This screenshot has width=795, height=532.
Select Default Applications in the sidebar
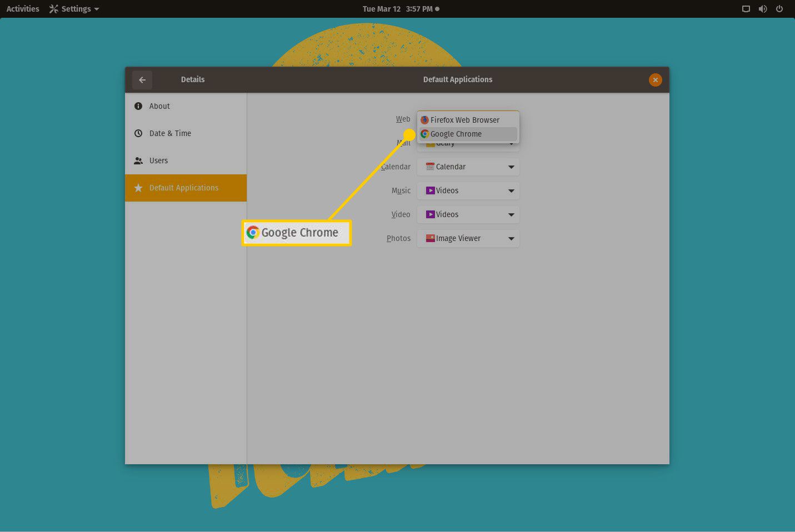tap(186, 188)
